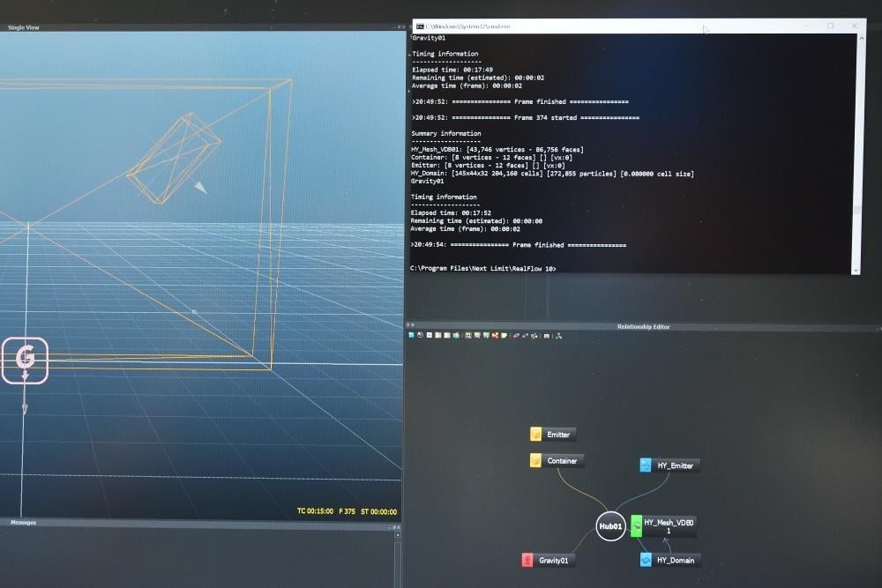Click the Relationship Editor title bar
Viewport: 882px width, 588px height.
642,326
